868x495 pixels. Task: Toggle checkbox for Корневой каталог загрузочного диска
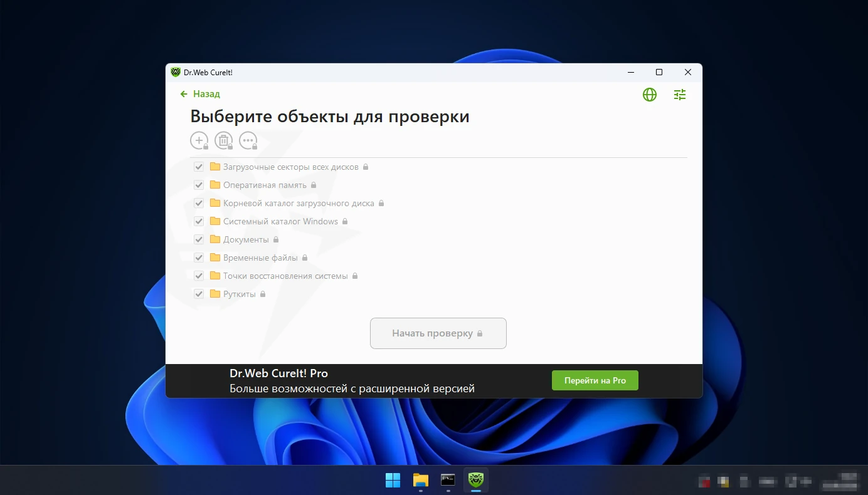click(199, 203)
